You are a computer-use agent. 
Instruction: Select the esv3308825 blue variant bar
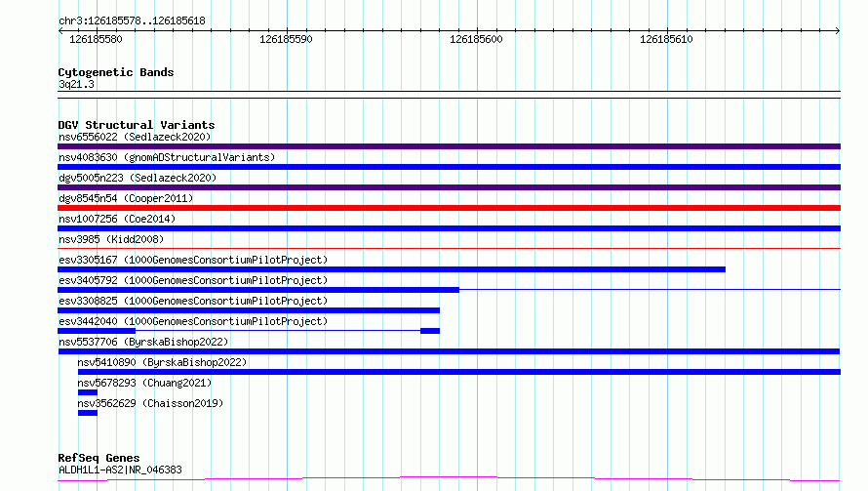pyautogui.click(x=249, y=310)
